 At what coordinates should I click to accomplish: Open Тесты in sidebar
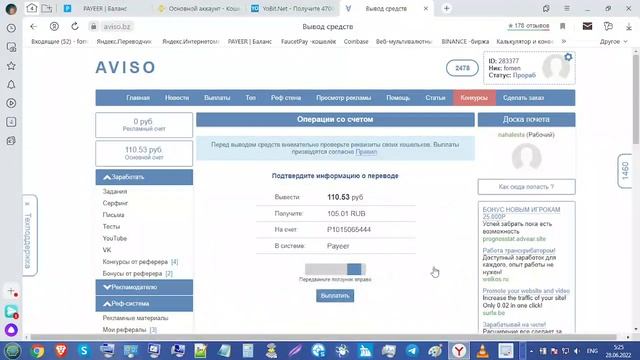(111, 227)
